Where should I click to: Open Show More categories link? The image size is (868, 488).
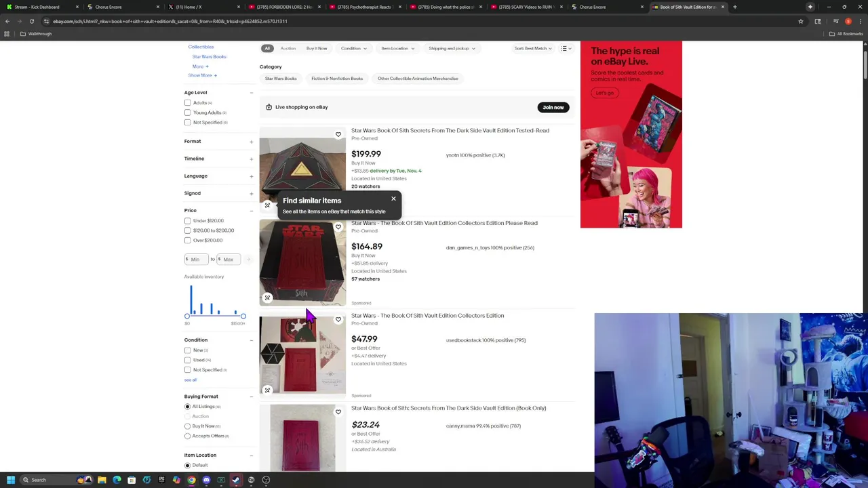coord(202,75)
